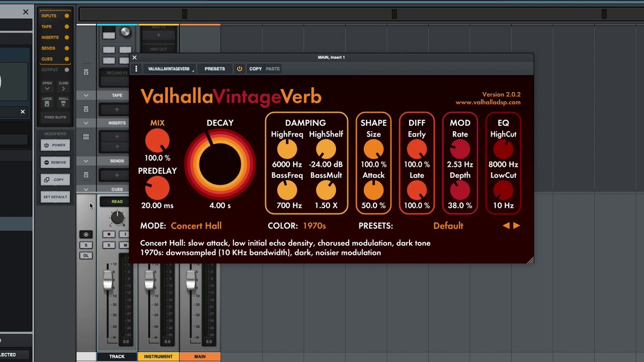The image size is (644, 362).
Task: Open the COLOR selector showing 1970s
Action: pyautogui.click(x=314, y=226)
